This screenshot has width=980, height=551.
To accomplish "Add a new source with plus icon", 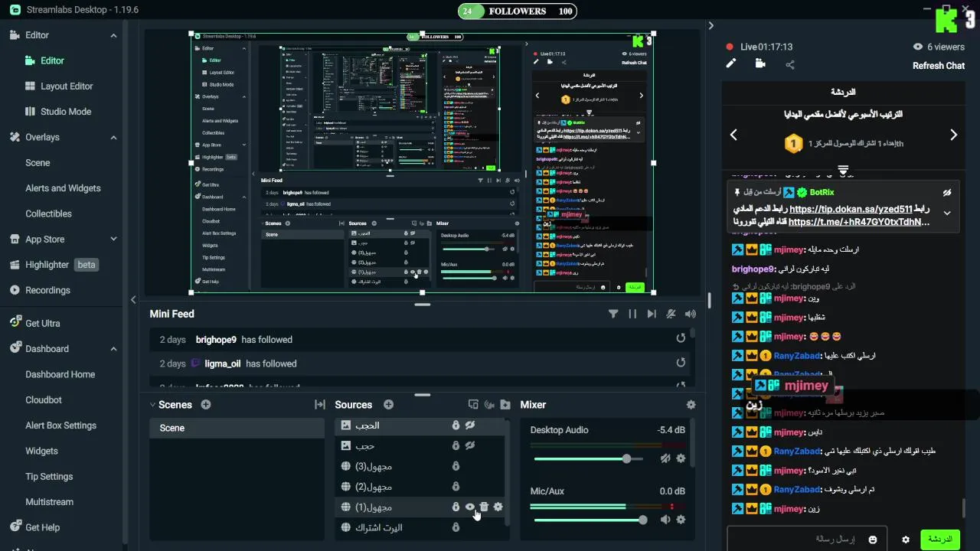I will point(388,405).
